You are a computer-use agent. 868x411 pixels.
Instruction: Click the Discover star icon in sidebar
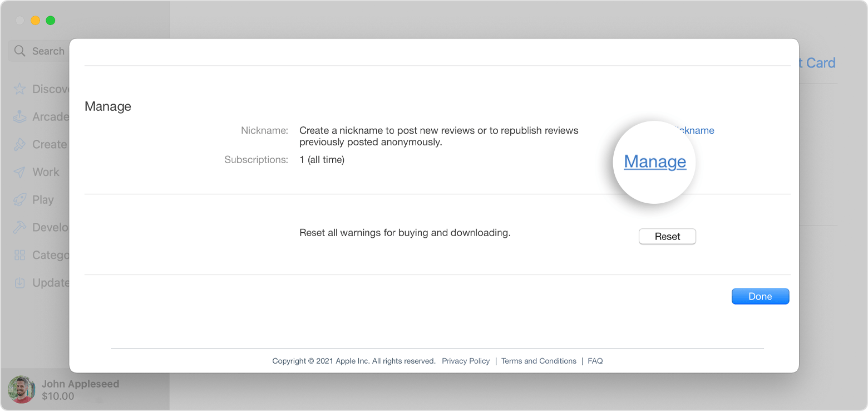pos(19,89)
